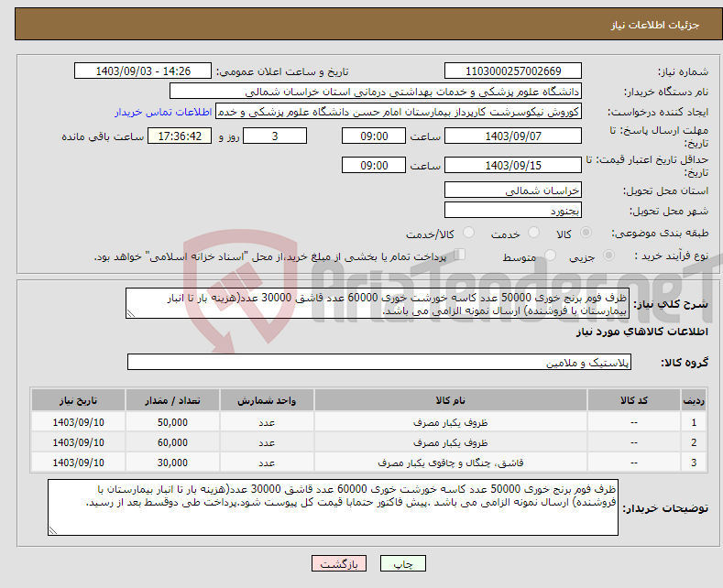
Task: Click the quantity cell 50,000
Action: point(172,422)
